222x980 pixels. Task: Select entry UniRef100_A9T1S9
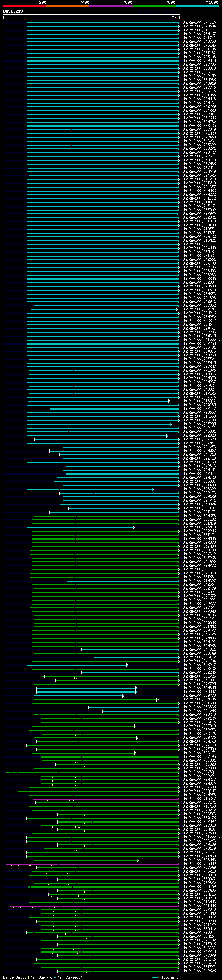pos(199,462)
